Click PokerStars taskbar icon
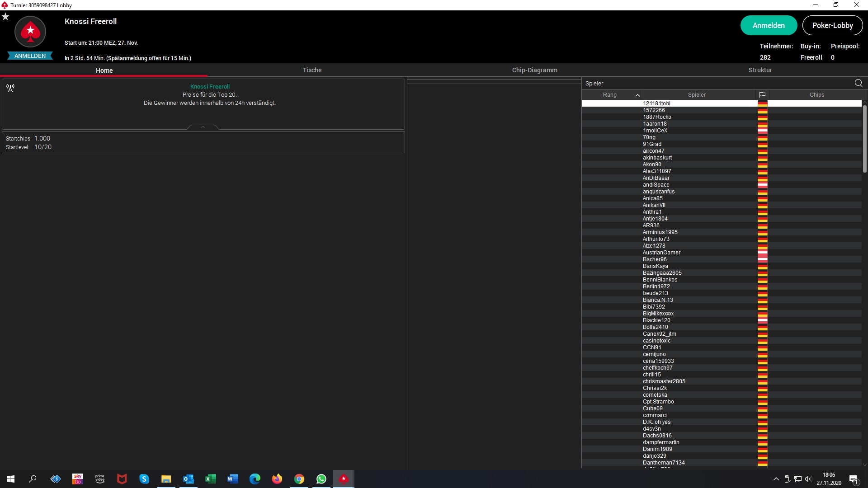Viewport: 868px width, 488px height. [x=344, y=479]
